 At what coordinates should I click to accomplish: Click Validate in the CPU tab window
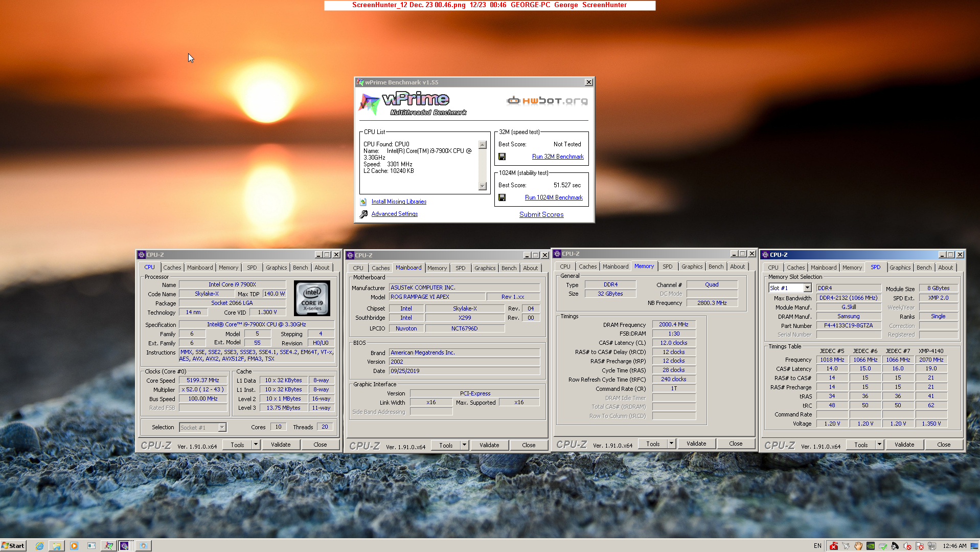(x=281, y=445)
